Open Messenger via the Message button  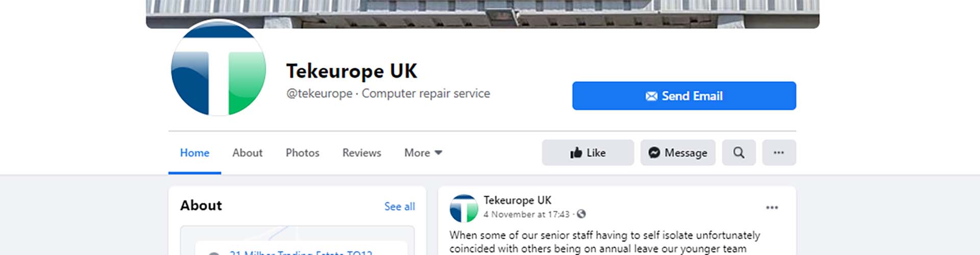(x=678, y=153)
